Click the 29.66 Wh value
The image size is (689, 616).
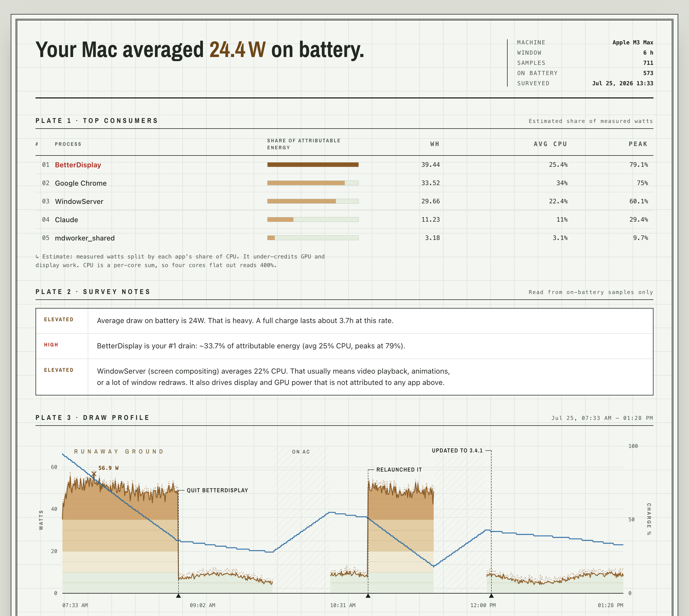coord(430,201)
